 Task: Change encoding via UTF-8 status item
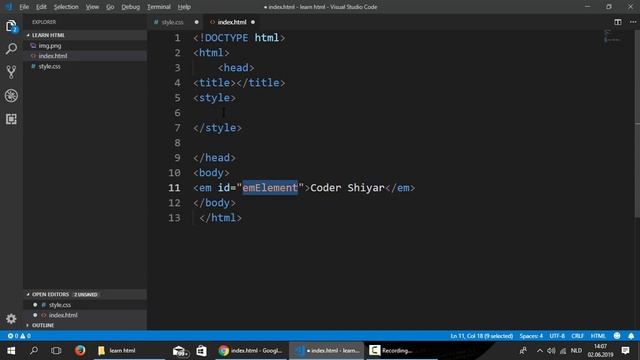[x=557, y=336]
